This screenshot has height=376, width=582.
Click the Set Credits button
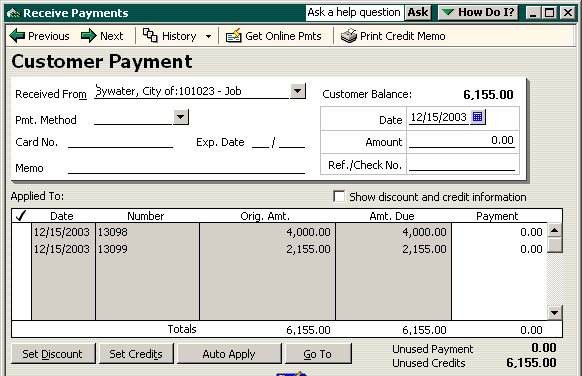pos(136,354)
